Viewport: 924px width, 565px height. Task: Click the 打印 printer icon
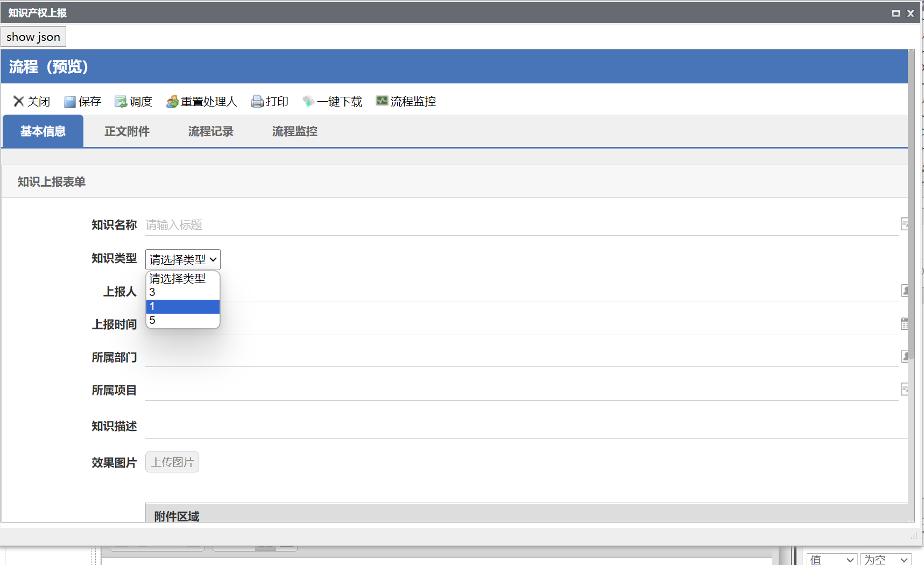(x=257, y=101)
